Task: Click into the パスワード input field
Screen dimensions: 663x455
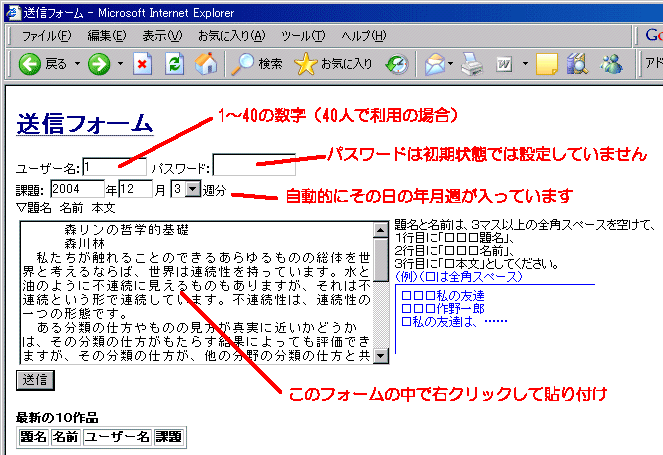Action: point(254,166)
